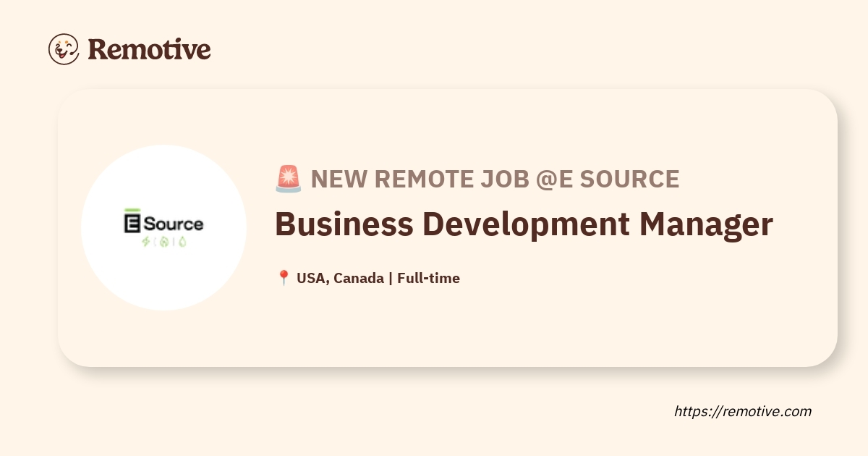Click the green water droplet icon
The width and height of the screenshot is (868, 456).
coord(182,242)
